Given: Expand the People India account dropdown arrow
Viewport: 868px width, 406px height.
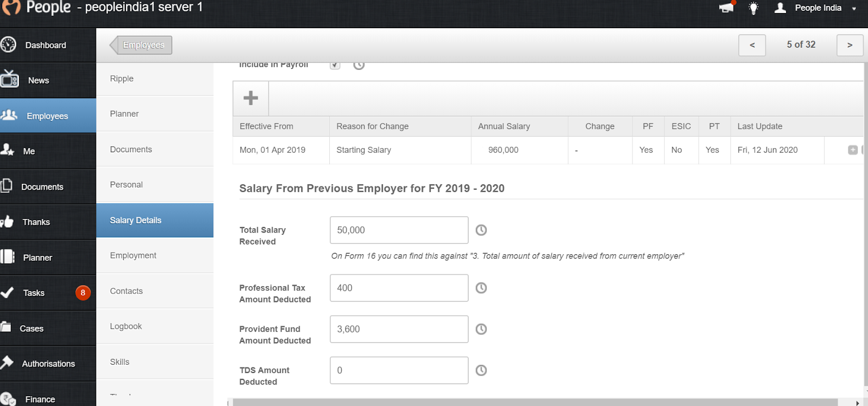Looking at the screenshot, I should (854, 9).
